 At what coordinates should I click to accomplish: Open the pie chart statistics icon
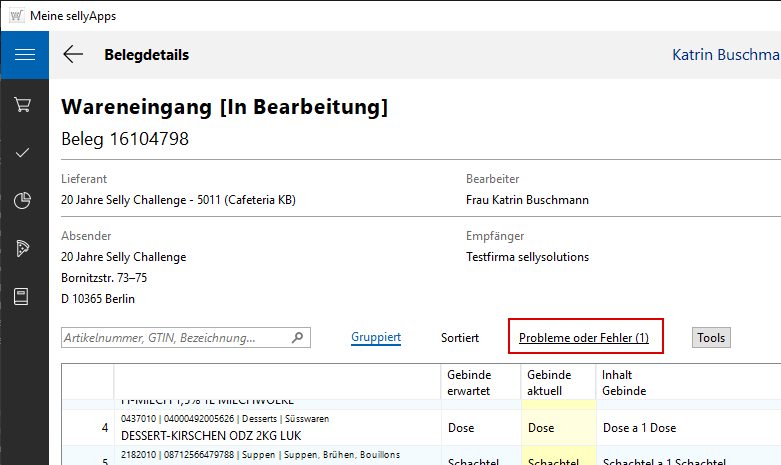23,200
